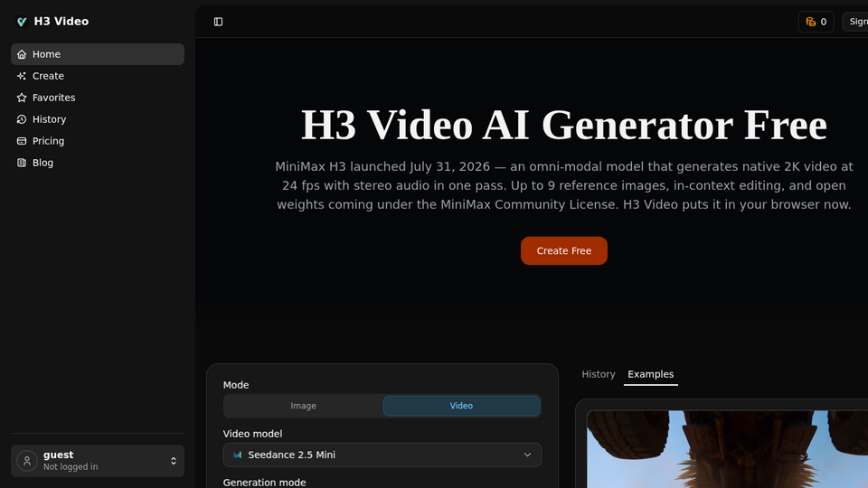Click the H3 Video logo icon
868x488 pixels.
[x=22, y=22]
